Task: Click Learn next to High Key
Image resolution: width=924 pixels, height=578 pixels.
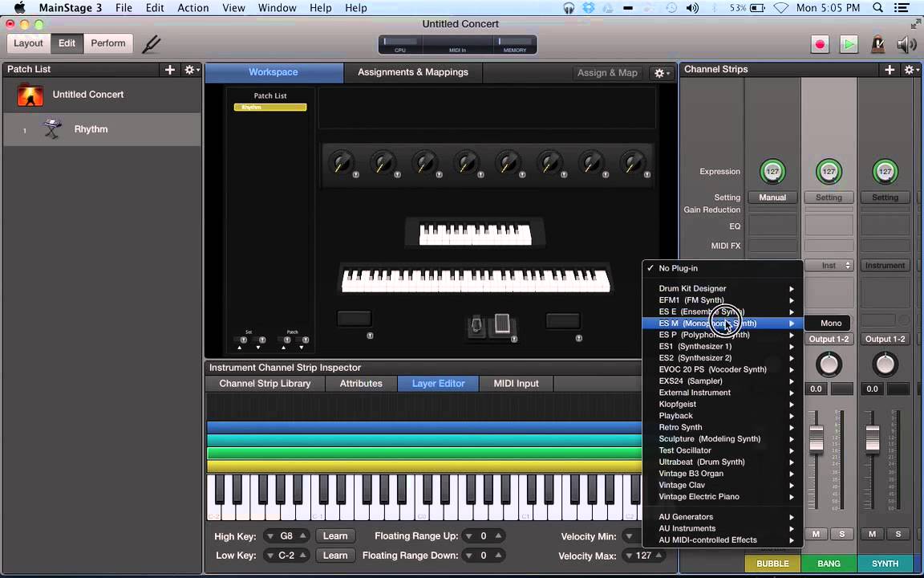Action: click(x=335, y=535)
